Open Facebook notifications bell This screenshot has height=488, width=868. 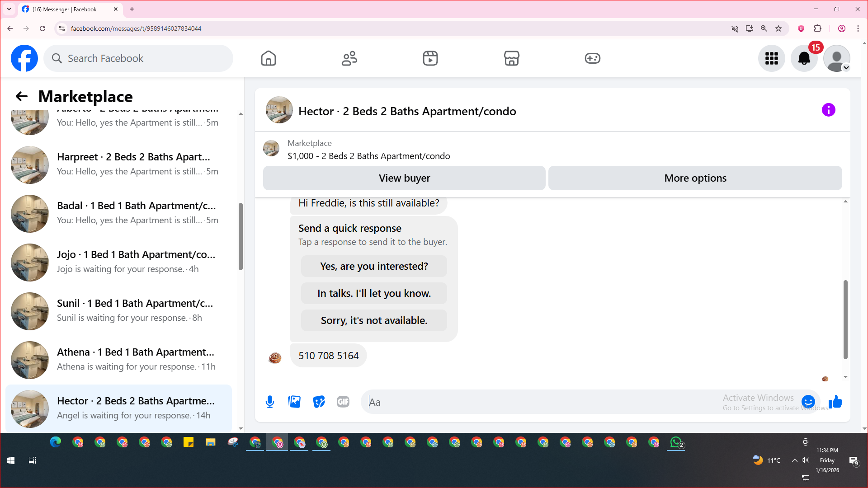[804, 58]
